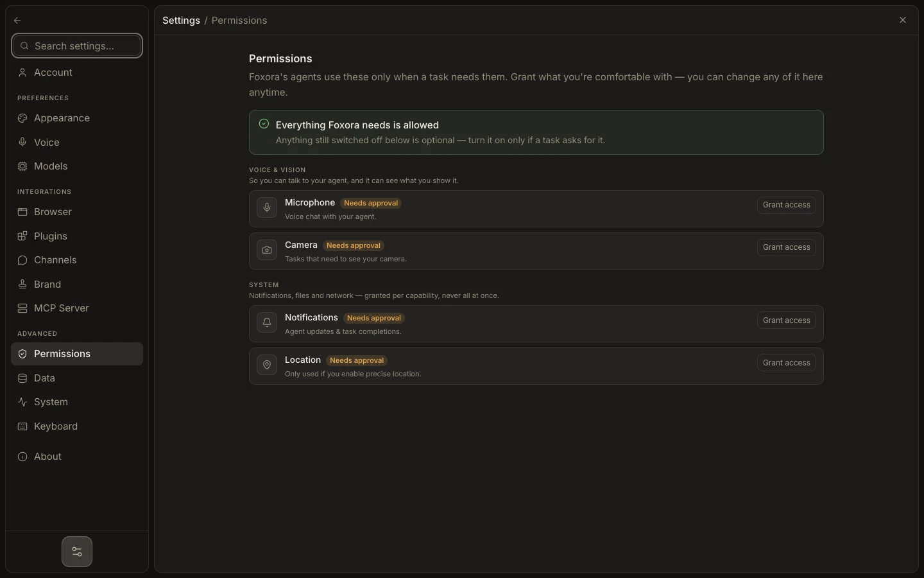Click the green check icon in the banner

coord(264,124)
